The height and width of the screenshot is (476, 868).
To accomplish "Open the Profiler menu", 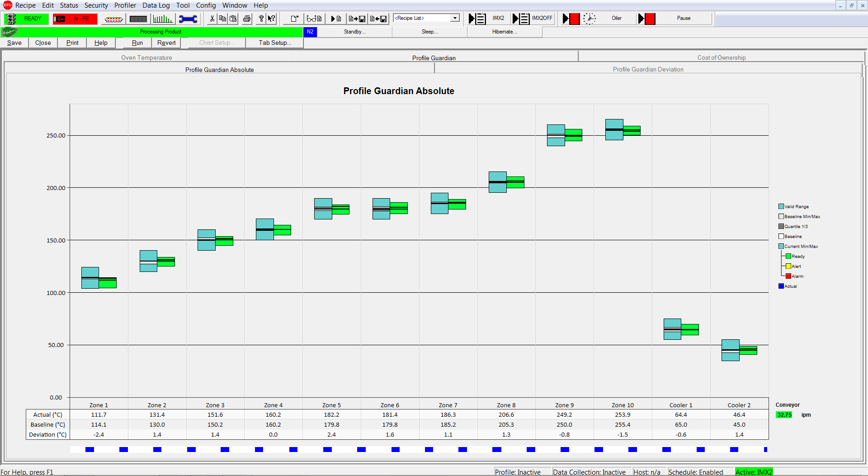I will pyautogui.click(x=125, y=5).
